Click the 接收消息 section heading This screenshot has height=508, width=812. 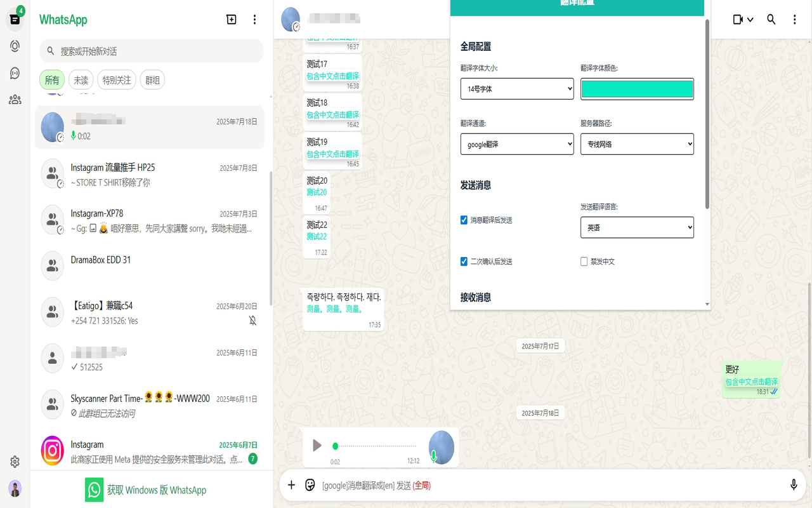(x=476, y=297)
